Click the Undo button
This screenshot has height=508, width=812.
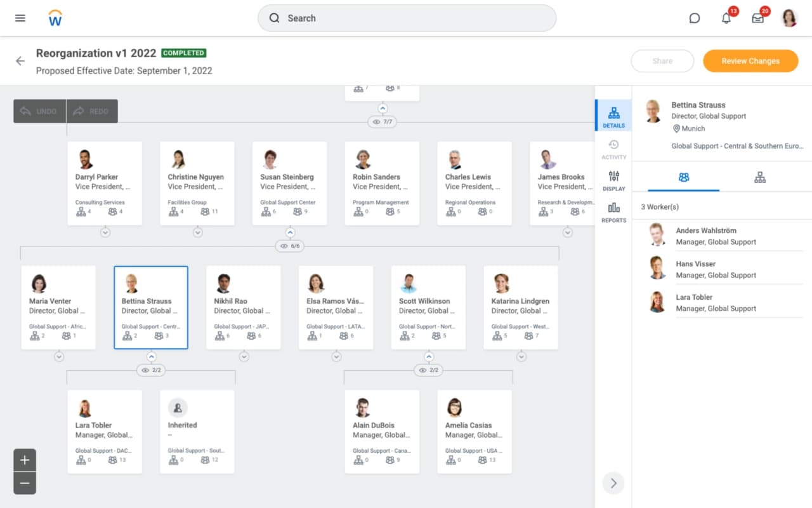[39, 111]
